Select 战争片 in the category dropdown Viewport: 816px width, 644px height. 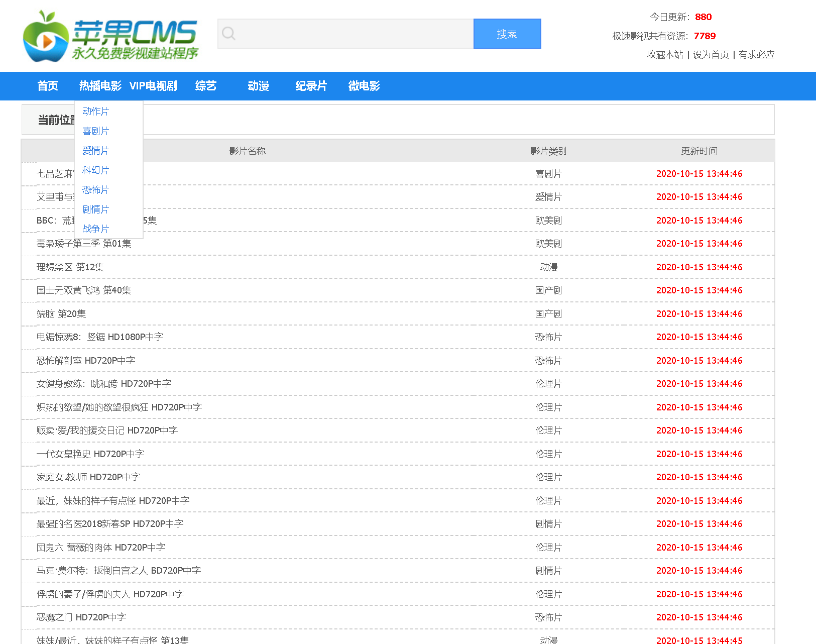tap(95, 229)
